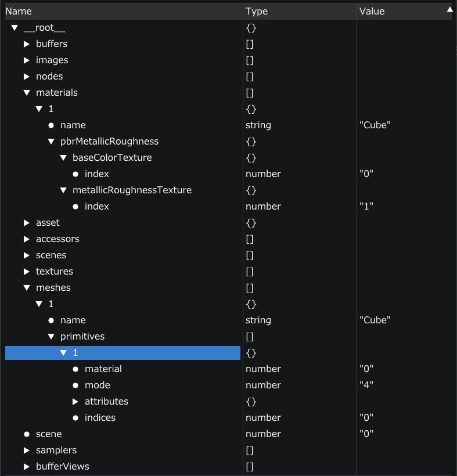Collapse the pbrMetallicRoughness node
The image size is (457, 476).
51,142
